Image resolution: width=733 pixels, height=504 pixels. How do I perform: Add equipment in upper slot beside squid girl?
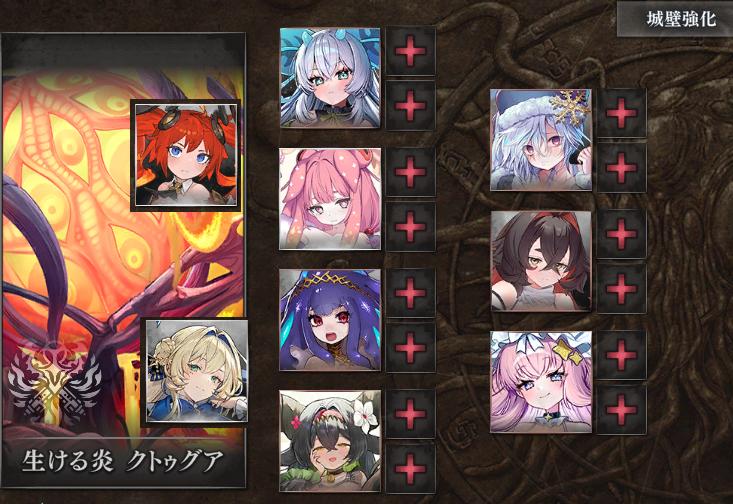[x=410, y=172]
